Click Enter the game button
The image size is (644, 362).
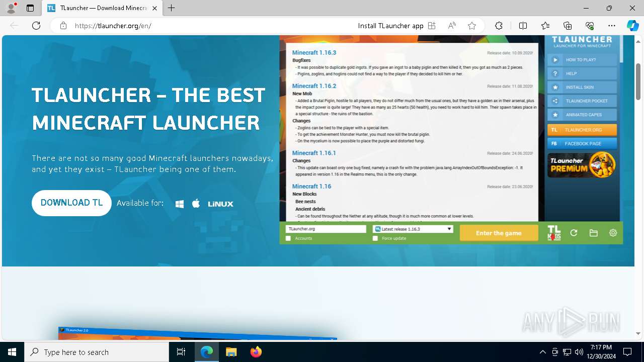(x=499, y=233)
